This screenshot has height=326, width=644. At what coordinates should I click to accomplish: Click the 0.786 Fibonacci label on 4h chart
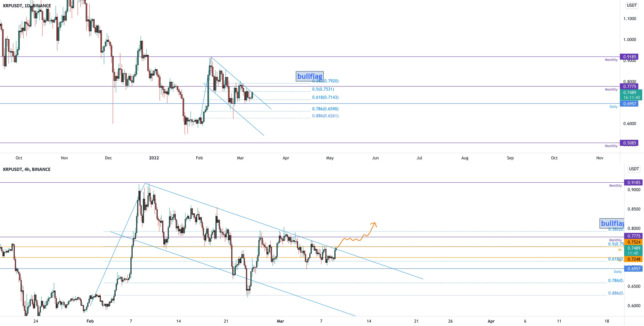616,281
